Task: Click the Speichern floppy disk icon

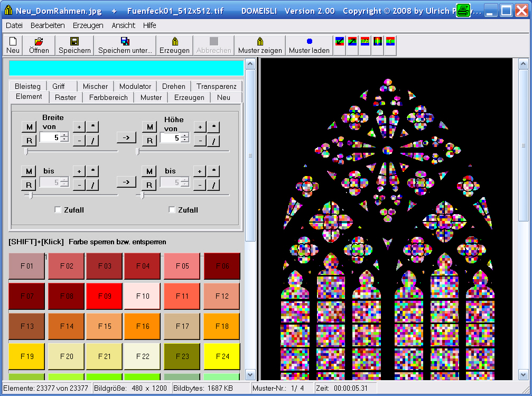Action: click(74, 41)
